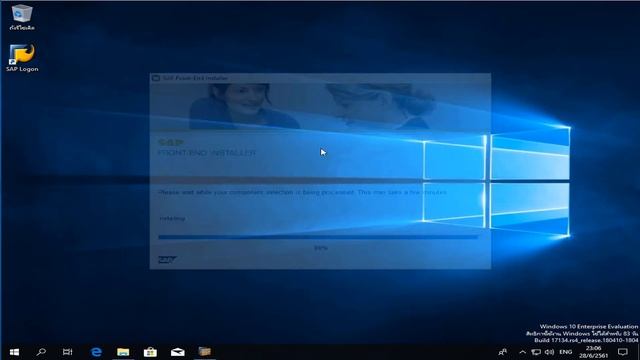Click the installer banner photo
Image resolution: width=640 pixels, height=360 pixels.
[x=320, y=106]
